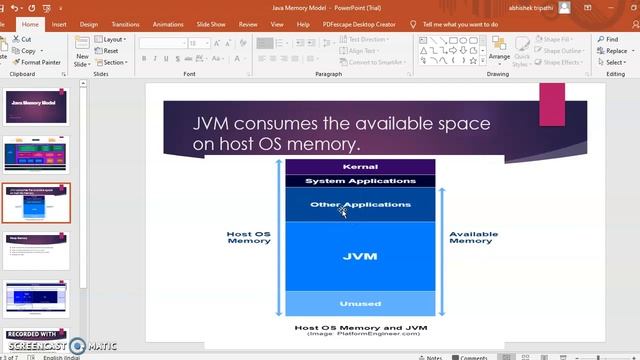
Task: Click the Clear All Formatting icon
Action: pos(243,43)
